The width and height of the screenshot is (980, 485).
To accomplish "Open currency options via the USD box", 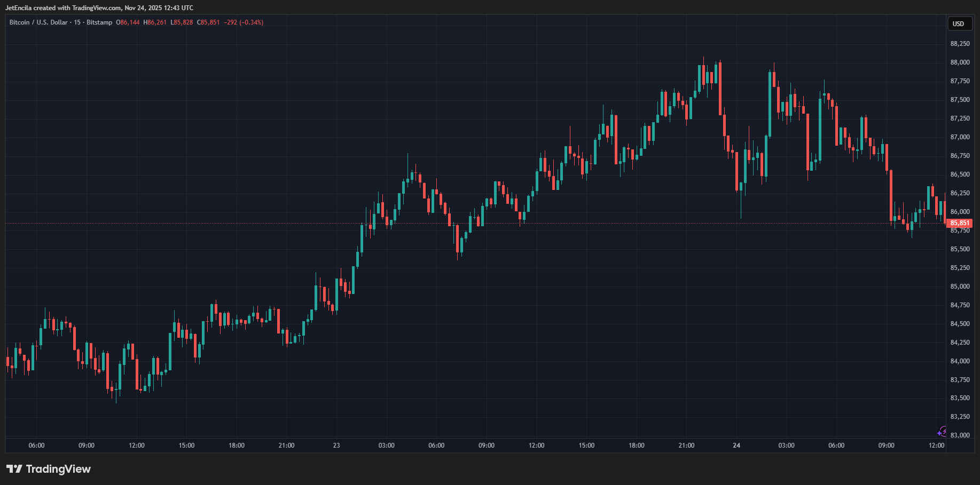I will (x=959, y=23).
